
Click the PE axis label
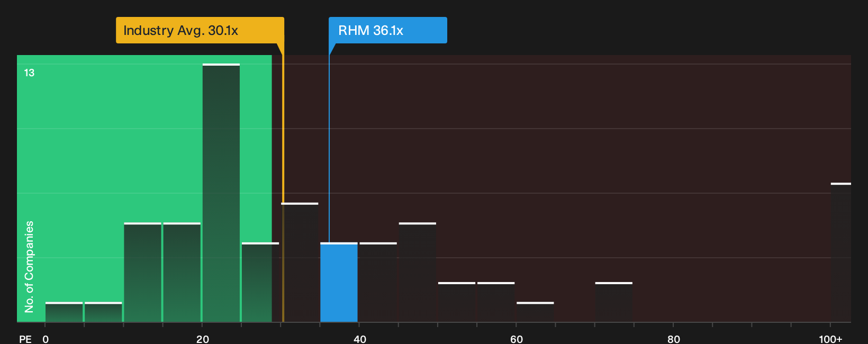point(25,339)
